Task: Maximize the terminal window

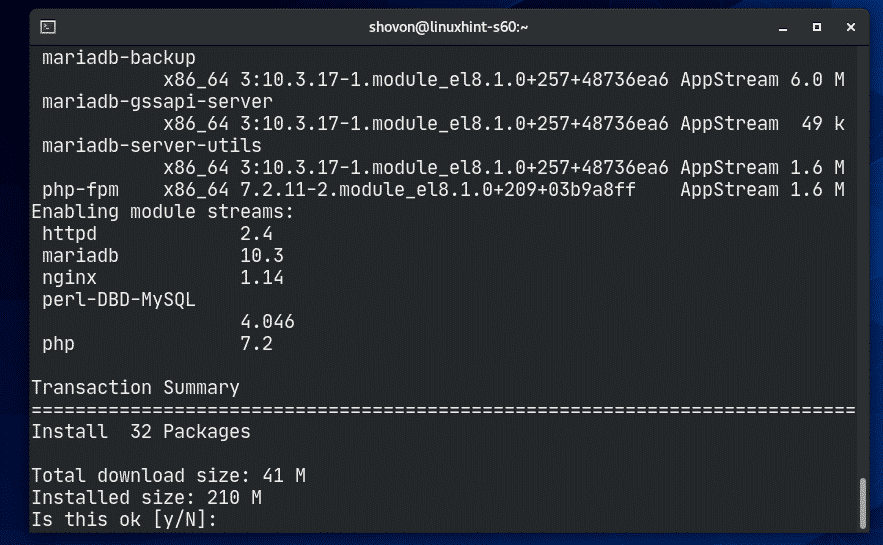Action: tap(816, 26)
